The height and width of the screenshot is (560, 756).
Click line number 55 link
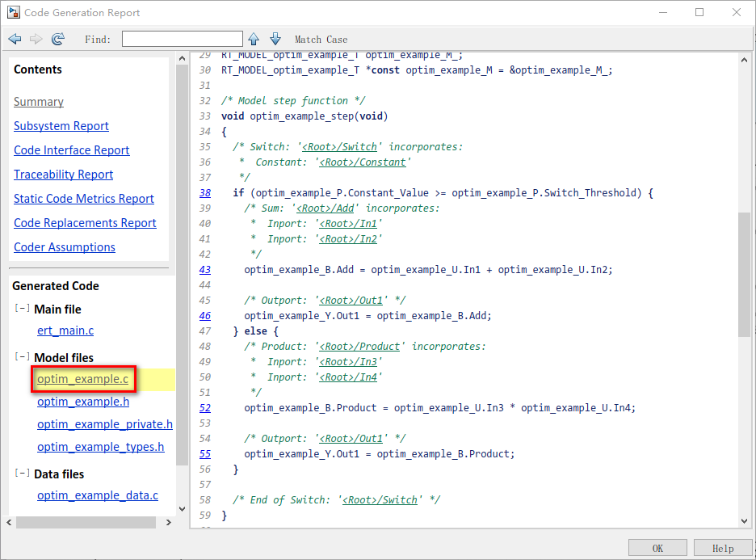[x=205, y=454]
